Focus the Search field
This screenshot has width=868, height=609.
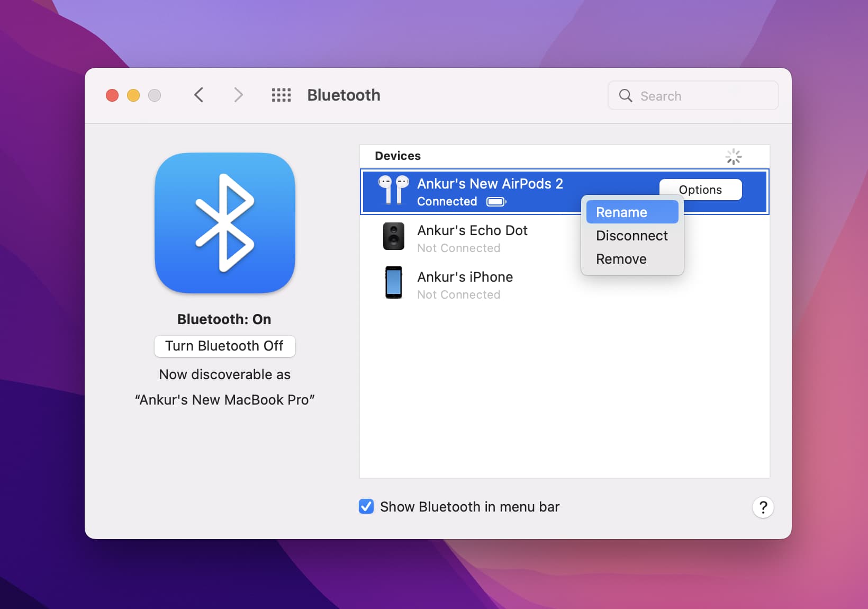click(693, 96)
